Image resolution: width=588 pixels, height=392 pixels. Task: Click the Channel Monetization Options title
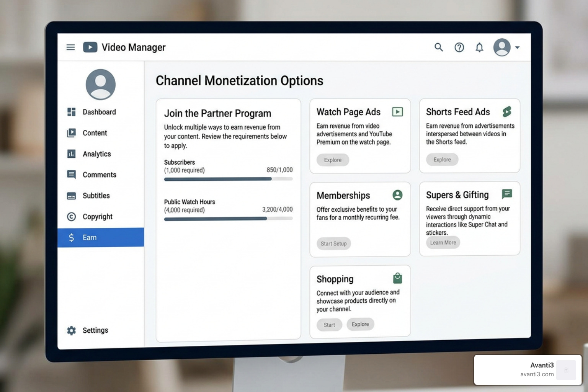tap(239, 81)
